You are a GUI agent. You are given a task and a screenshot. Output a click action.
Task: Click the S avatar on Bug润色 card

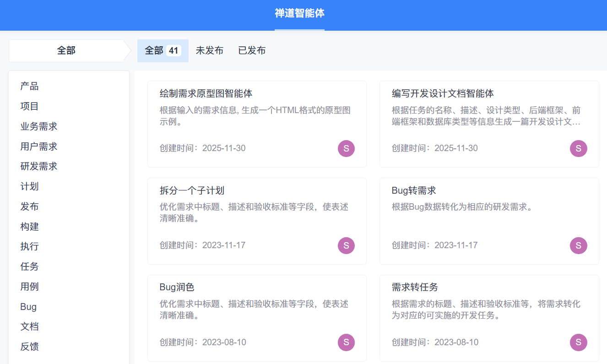(x=346, y=342)
